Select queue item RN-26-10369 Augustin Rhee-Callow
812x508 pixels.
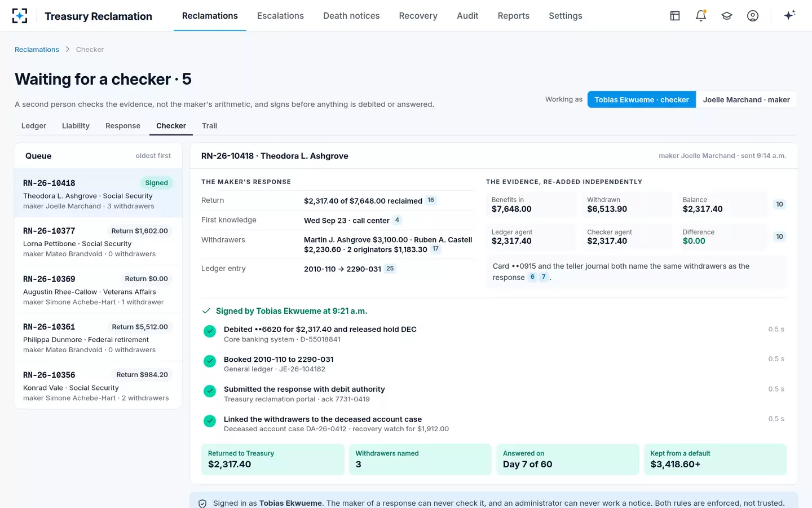(x=98, y=289)
